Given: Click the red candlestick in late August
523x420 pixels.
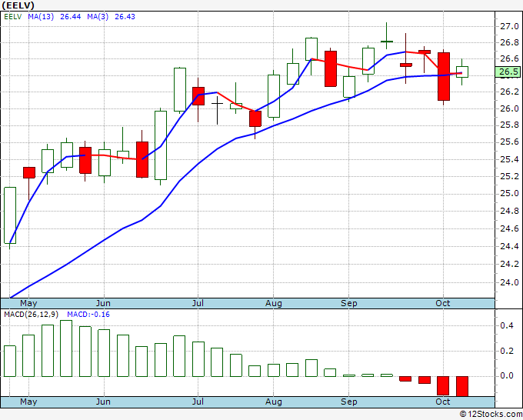Looking at the screenshot, I should [x=331, y=68].
